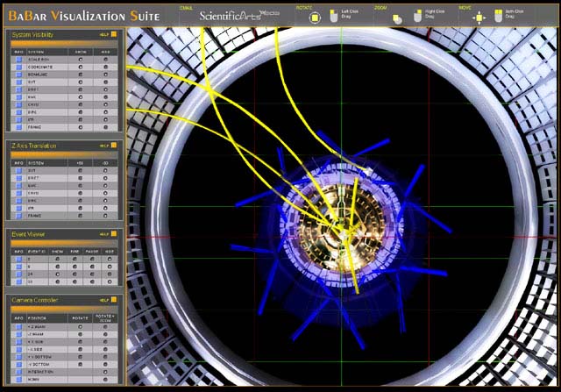Viewport: 561px width, 392px height.
Task: Select Show for COORDINATE system
Action: pos(81,67)
